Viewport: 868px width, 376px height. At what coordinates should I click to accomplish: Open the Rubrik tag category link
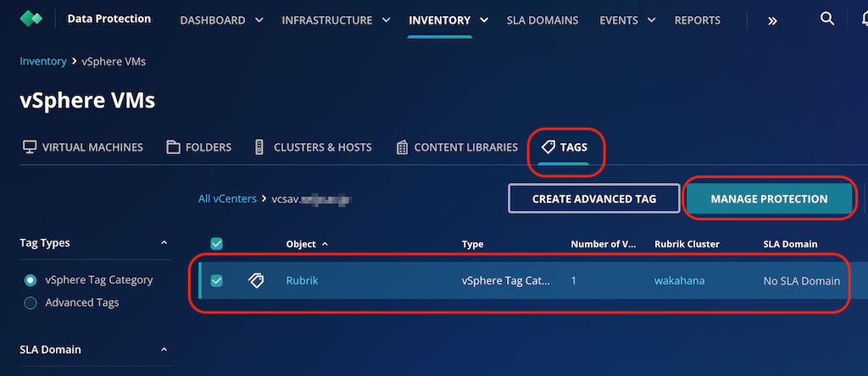tap(302, 281)
